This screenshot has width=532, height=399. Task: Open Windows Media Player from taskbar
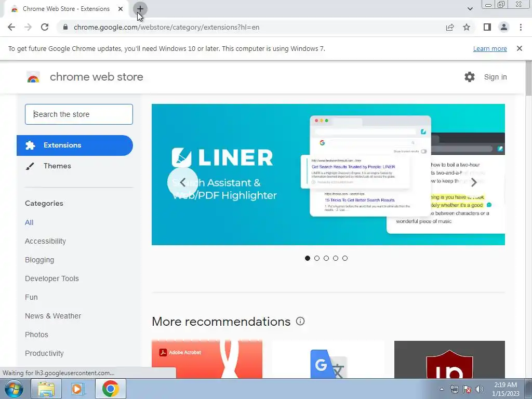(x=78, y=389)
